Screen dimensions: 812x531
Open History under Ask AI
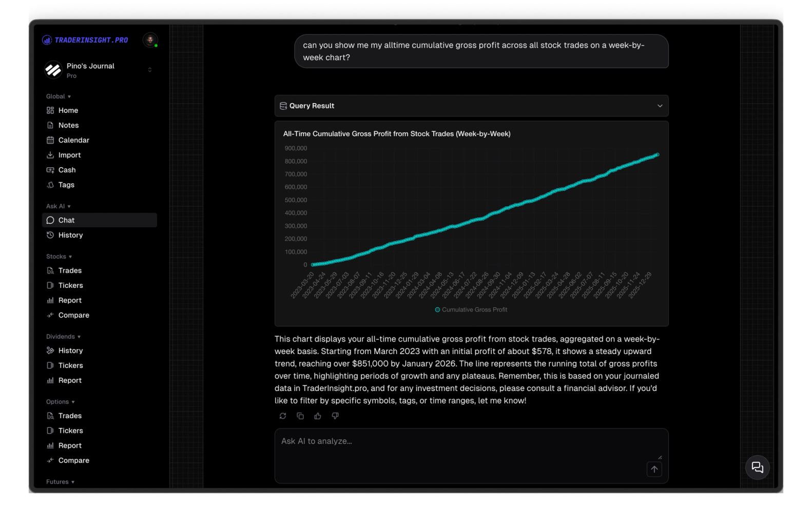click(99, 235)
